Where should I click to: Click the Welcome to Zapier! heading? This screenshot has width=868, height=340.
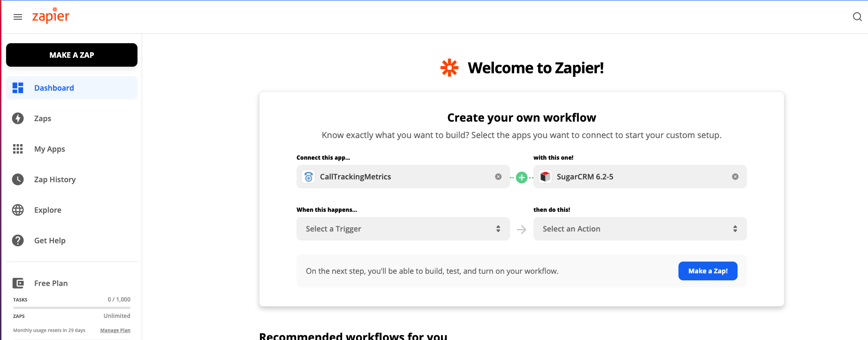click(x=536, y=68)
